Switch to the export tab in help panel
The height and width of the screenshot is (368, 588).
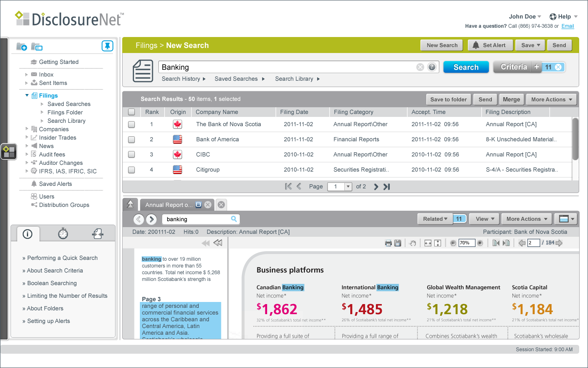point(98,233)
